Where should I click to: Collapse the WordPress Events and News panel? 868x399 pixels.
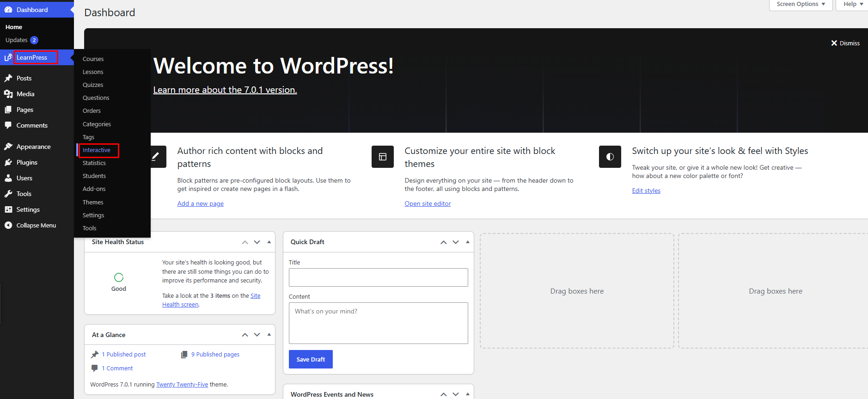[x=468, y=394]
